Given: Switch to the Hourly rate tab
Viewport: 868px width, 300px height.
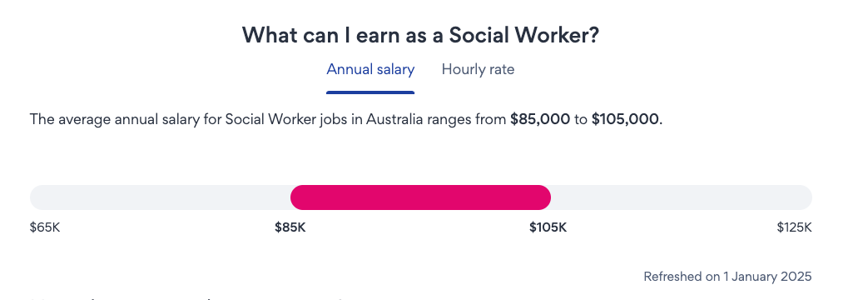Looking at the screenshot, I should (478, 69).
